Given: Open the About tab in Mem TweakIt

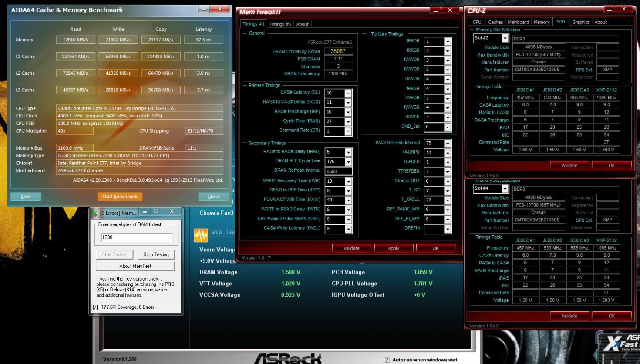Looking at the screenshot, I should (x=303, y=24).
